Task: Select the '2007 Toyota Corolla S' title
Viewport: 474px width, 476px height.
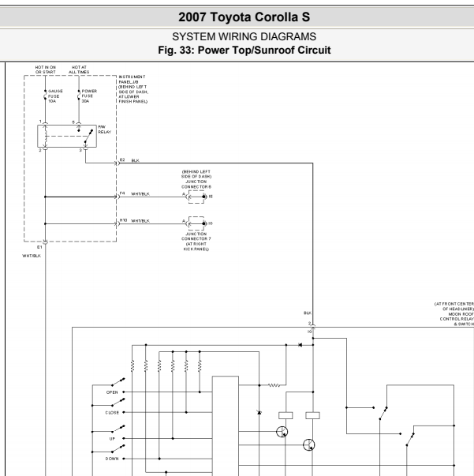Action: 244,17
